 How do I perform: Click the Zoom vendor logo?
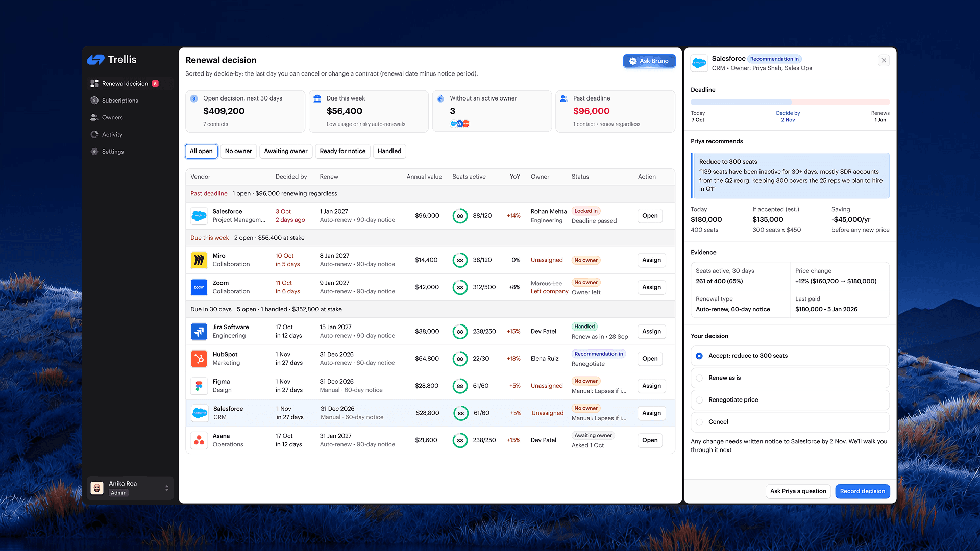tap(199, 287)
